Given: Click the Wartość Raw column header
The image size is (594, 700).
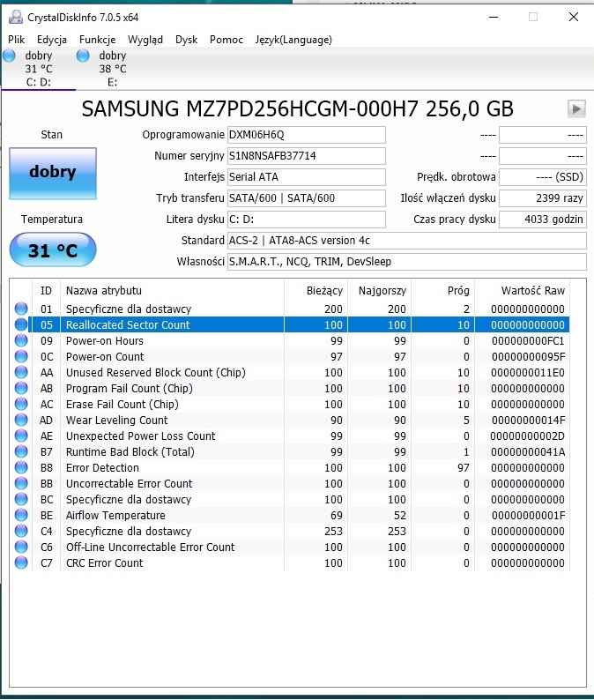Looking at the screenshot, I should (522, 291).
